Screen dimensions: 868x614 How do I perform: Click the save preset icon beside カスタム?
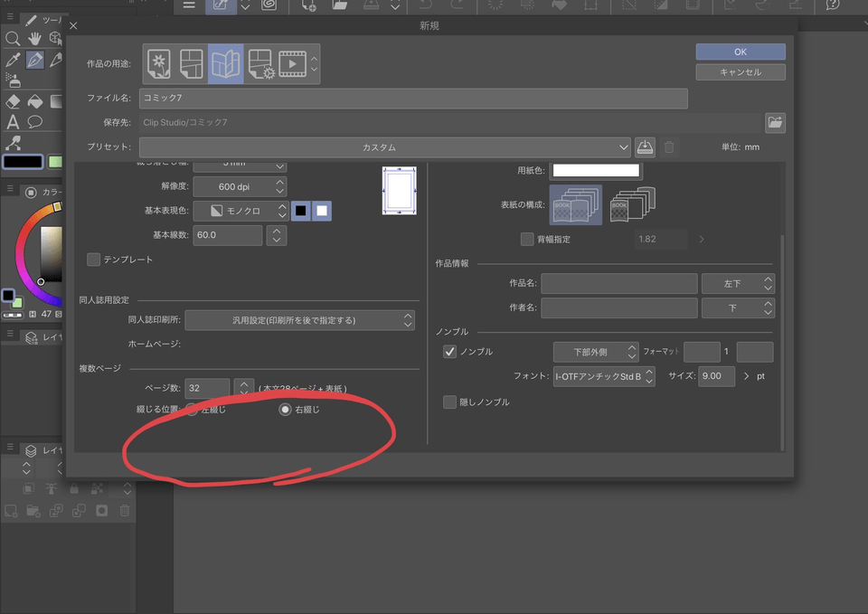645,147
